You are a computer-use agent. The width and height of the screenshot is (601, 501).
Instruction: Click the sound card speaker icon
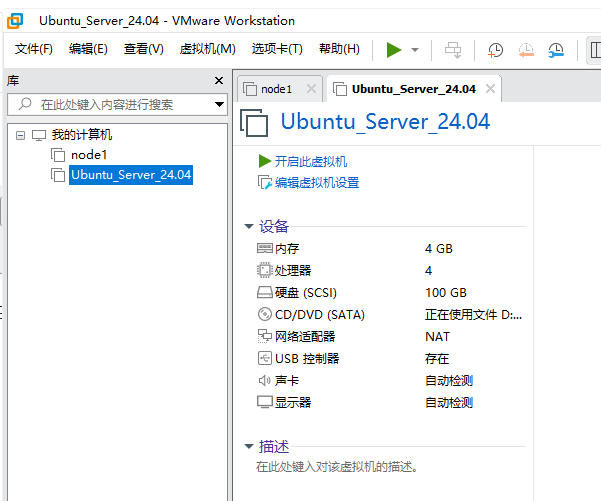(264, 380)
